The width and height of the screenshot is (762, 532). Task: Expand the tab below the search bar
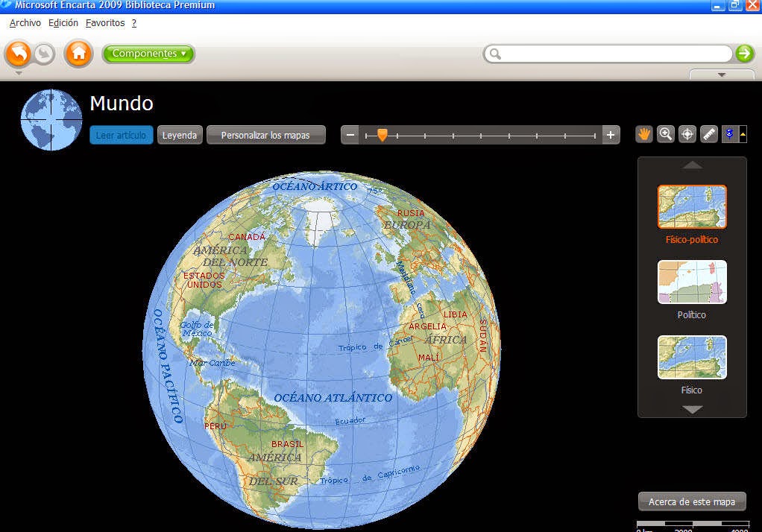[722, 75]
